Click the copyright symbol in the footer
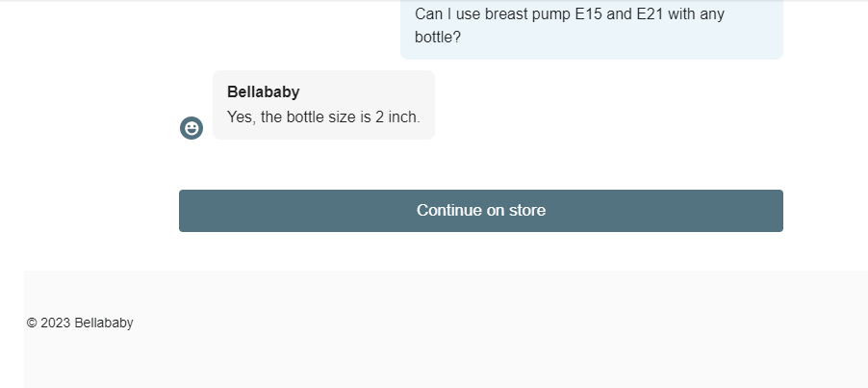The width and height of the screenshot is (868, 388). coord(32,323)
